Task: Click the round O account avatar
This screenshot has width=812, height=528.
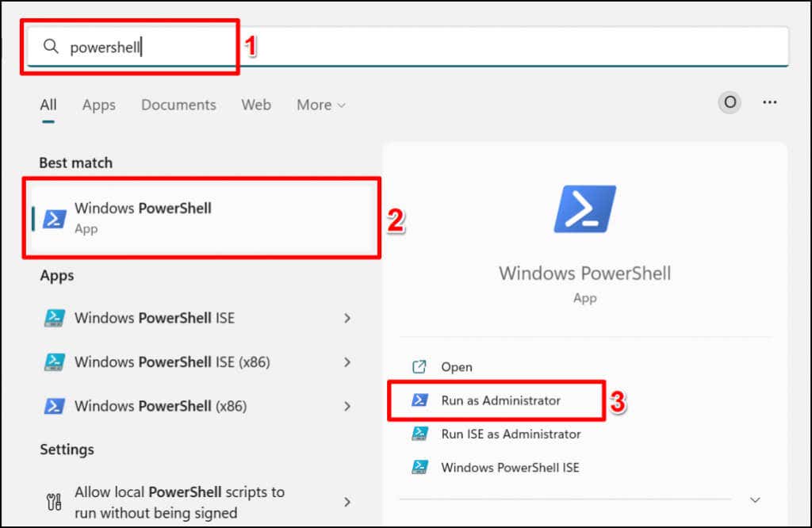Action: [x=730, y=102]
